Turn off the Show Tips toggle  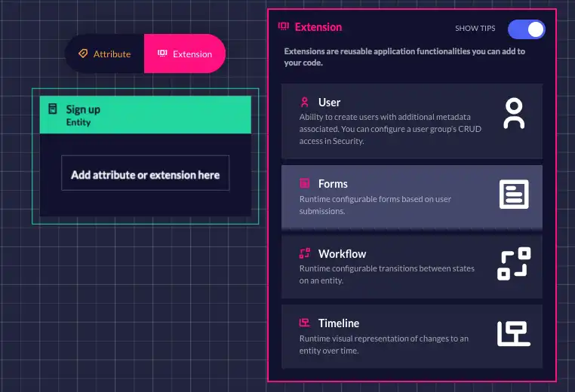point(526,29)
